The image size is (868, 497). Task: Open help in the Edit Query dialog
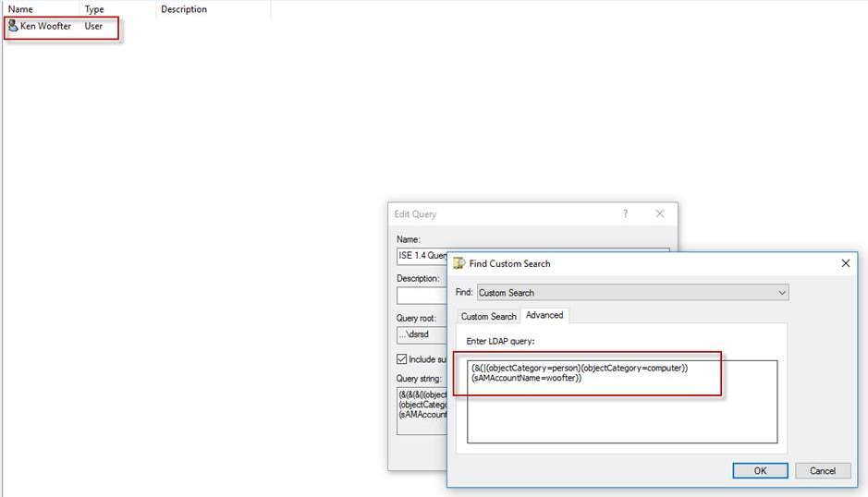[625, 213]
